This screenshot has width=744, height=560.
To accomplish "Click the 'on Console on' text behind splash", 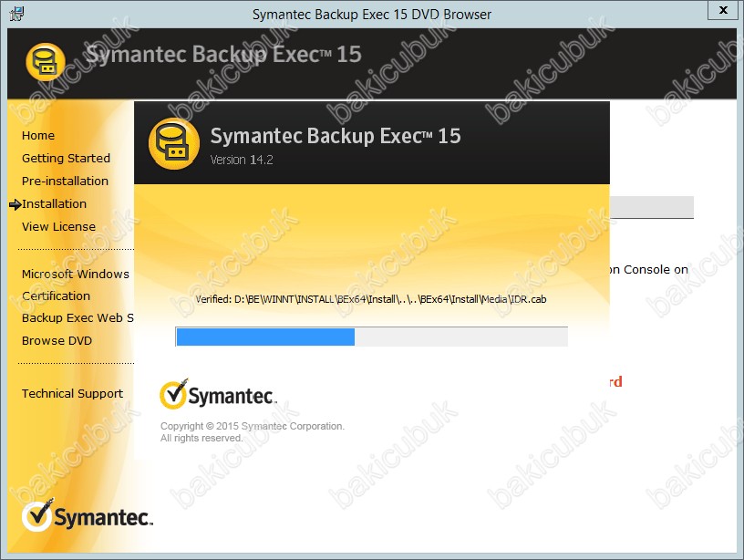I will pos(648,270).
